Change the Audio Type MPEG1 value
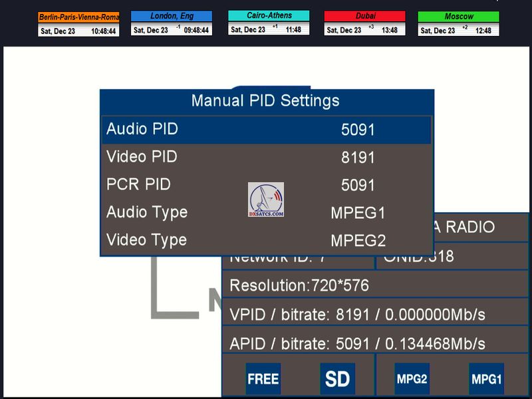The width and height of the screenshot is (532, 399). (x=358, y=213)
